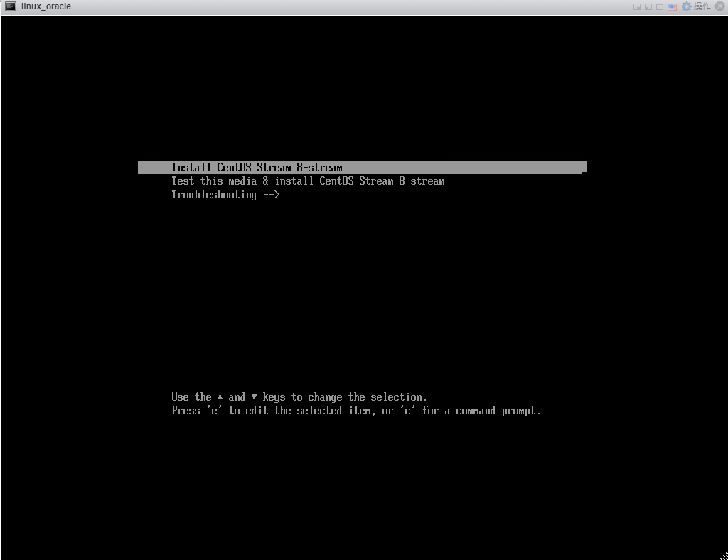Expand the Troubleshooting --> submenu entry
Viewport: 728px width, 560px height.
[225, 195]
